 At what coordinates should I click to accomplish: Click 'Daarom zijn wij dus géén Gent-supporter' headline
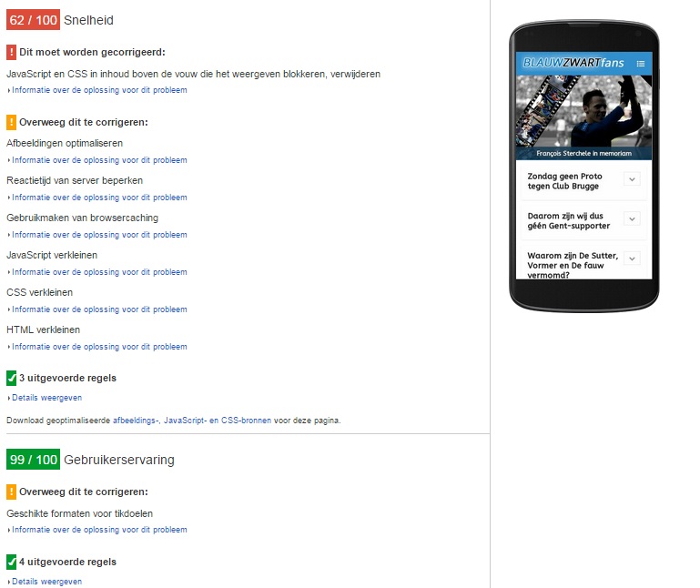[x=568, y=221]
